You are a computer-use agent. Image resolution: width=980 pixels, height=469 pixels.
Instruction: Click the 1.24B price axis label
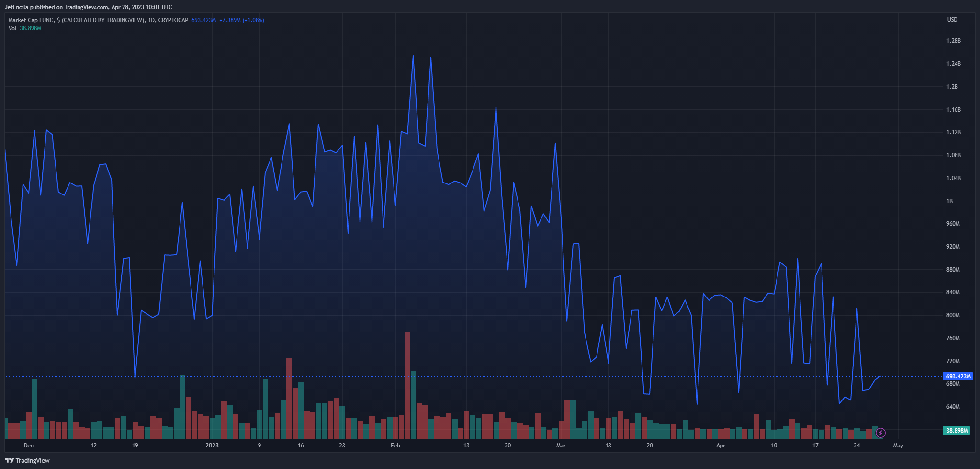[954, 64]
